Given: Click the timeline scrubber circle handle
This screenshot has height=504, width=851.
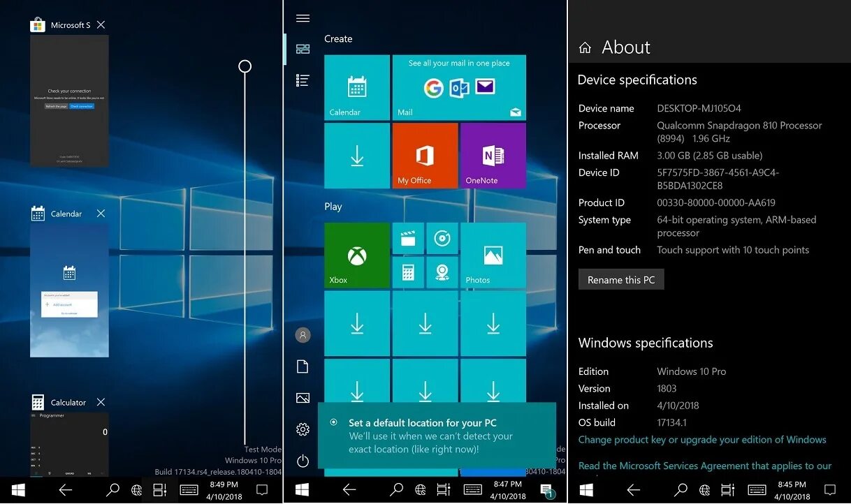Looking at the screenshot, I should (x=245, y=66).
